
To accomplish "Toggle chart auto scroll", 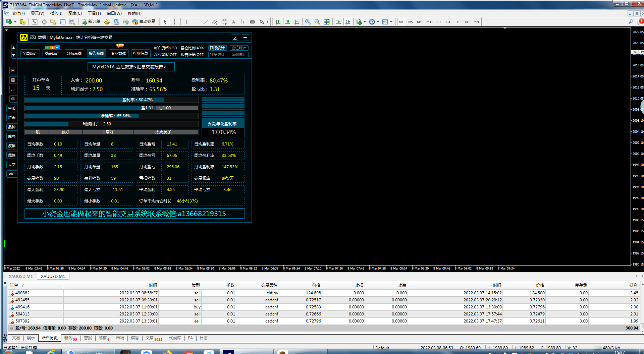I will pos(338,22).
